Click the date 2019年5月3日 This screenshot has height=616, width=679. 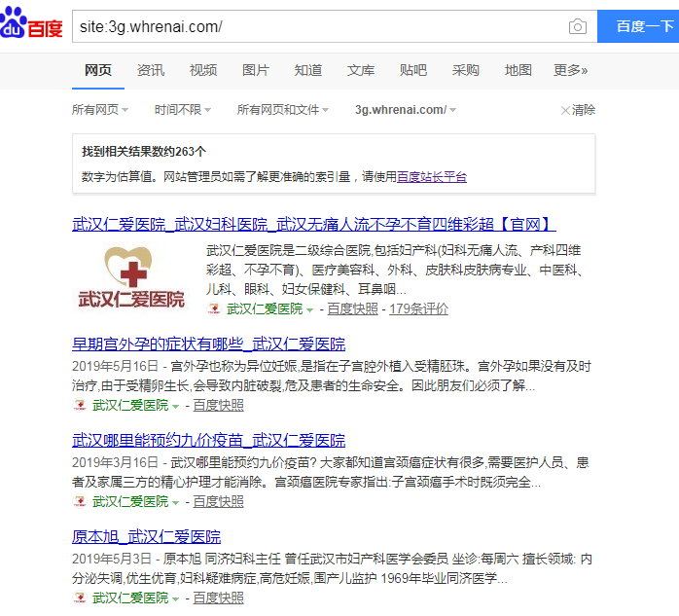coord(112,559)
